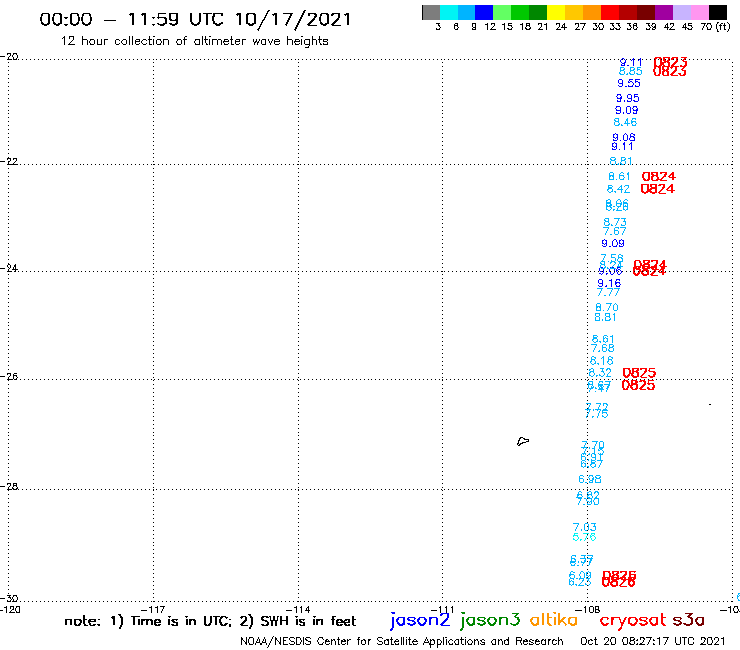Pick the yellow swatch in the color bar
The image size is (740, 650).
(556, 12)
